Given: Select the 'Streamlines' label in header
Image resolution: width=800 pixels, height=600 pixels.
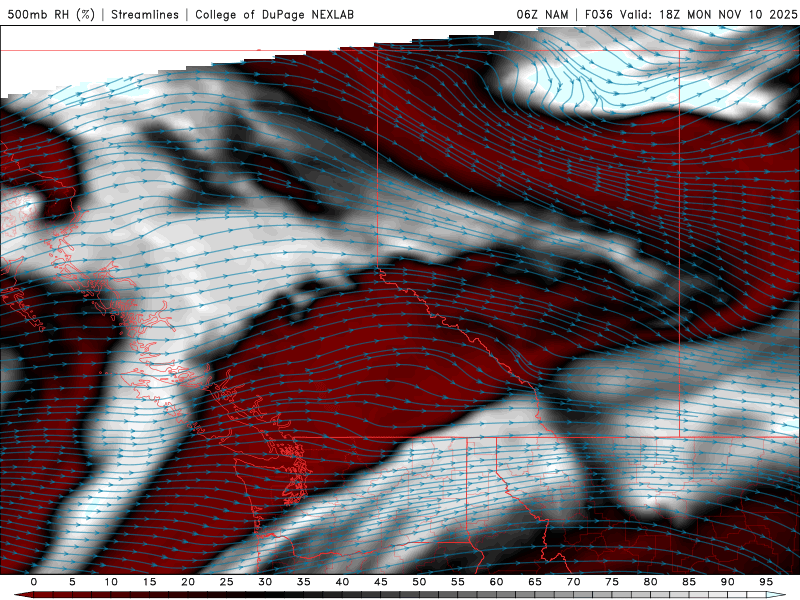Looking at the screenshot, I should coord(145,14).
